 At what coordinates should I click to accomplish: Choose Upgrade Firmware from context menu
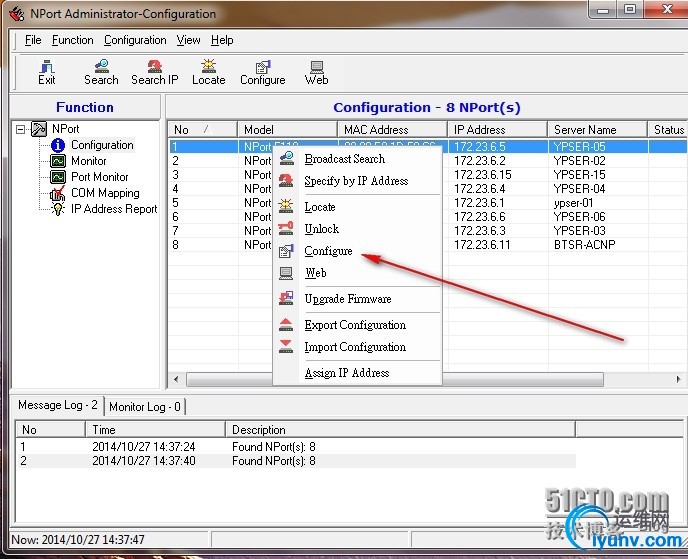(348, 299)
